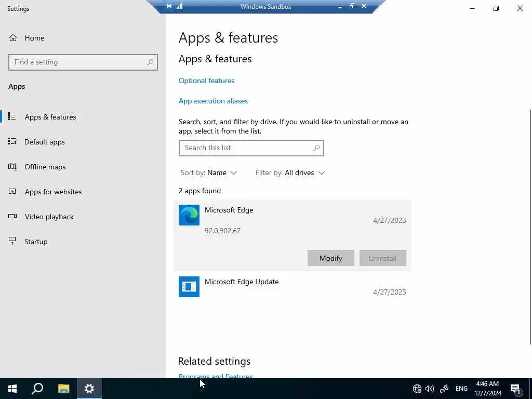532x399 pixels.
Task: Click magnifier icon in Find a setting box
Action: coord(150,62)
